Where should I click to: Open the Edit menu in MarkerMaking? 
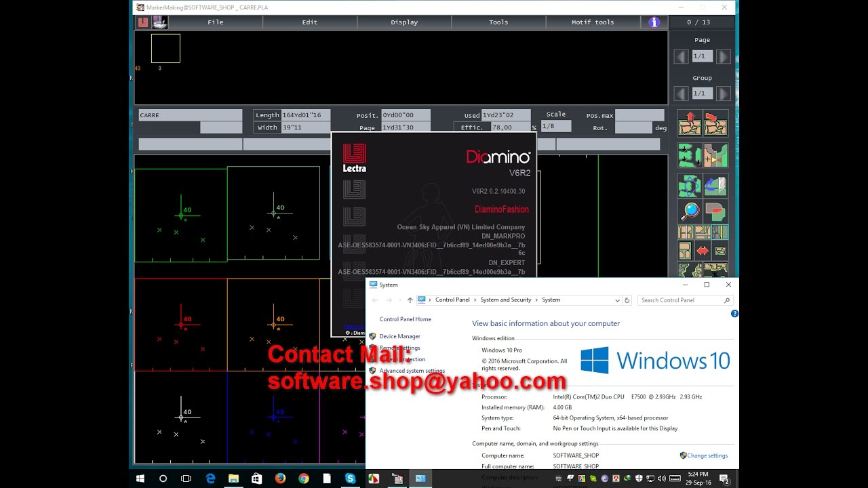(310, 22)
